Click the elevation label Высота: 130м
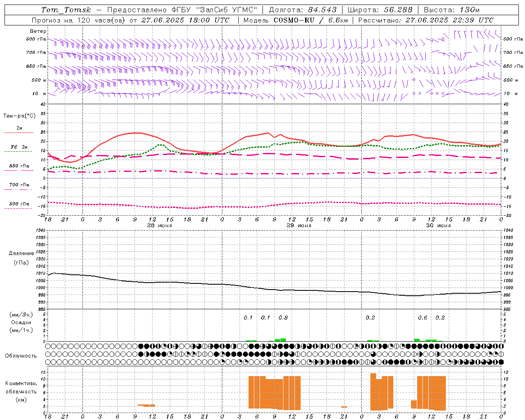Screen dimensions: 525x420 (452, 10)
